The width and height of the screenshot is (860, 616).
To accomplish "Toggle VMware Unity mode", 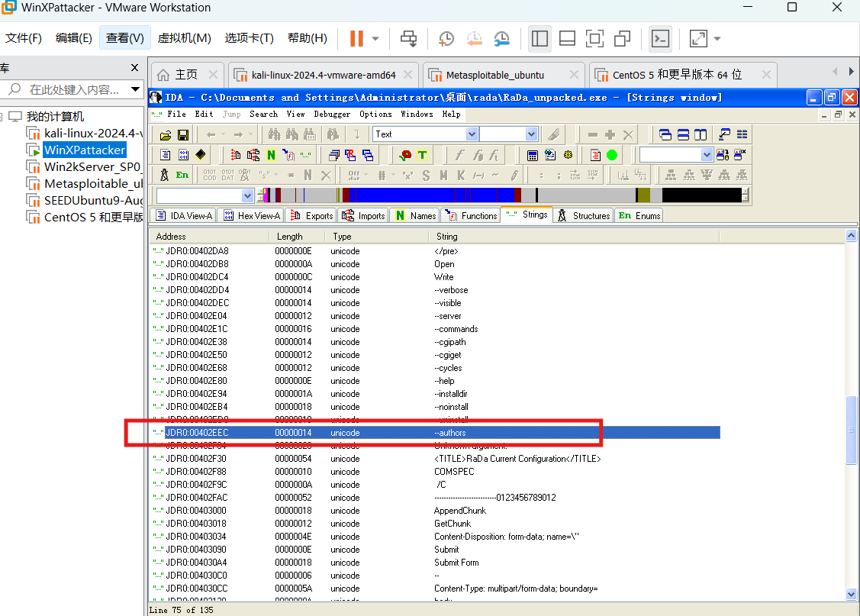I will tap(622, 38).
